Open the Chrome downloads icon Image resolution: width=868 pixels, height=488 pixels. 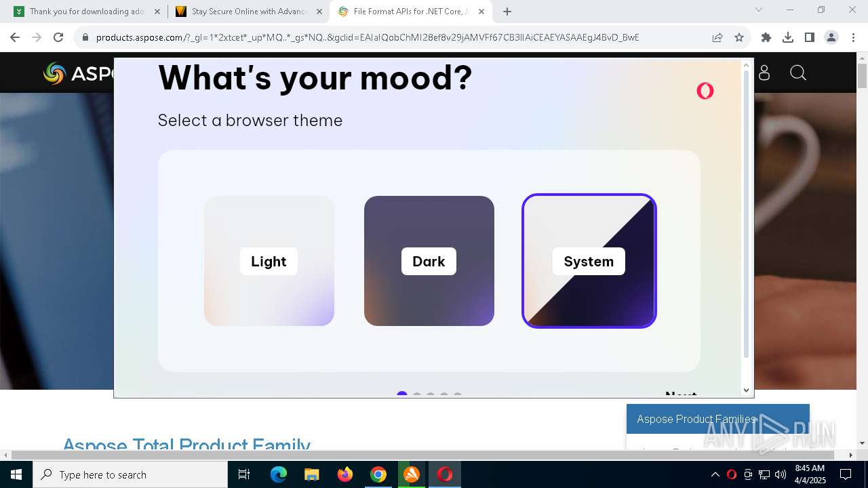(788, 37)
